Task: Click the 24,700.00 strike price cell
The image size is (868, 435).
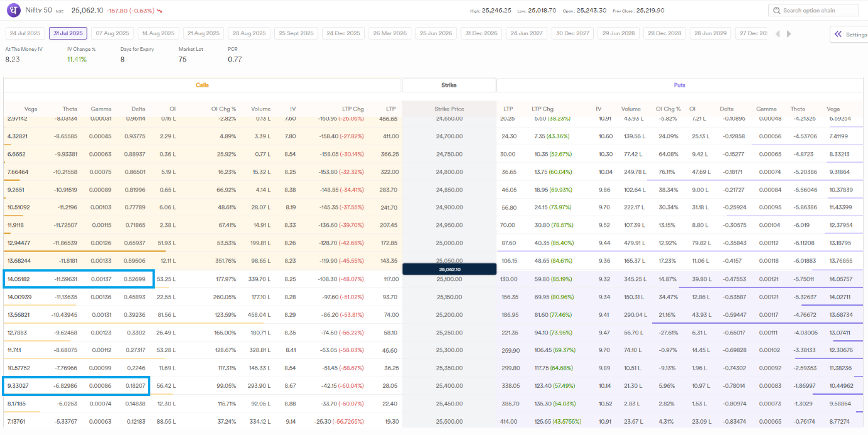Action: [x=449, y=136]
